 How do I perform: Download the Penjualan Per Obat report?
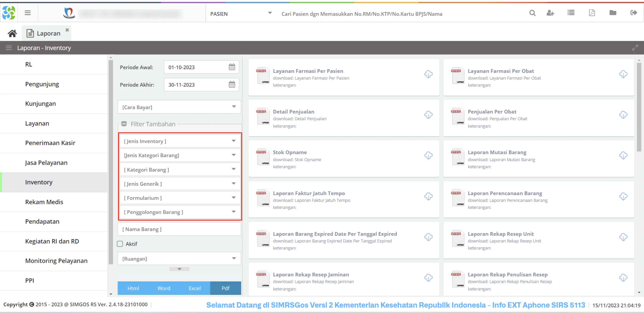coord(623,115)
